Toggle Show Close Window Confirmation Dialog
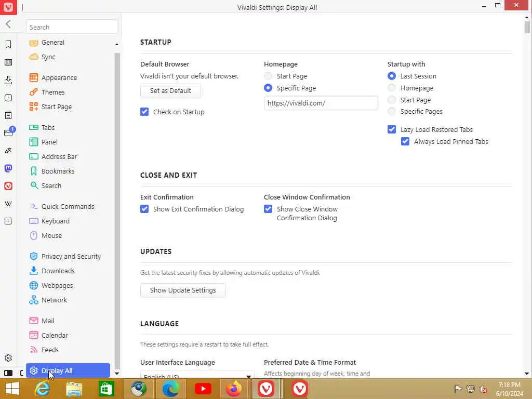532x399 pixels. pos(268,209)
